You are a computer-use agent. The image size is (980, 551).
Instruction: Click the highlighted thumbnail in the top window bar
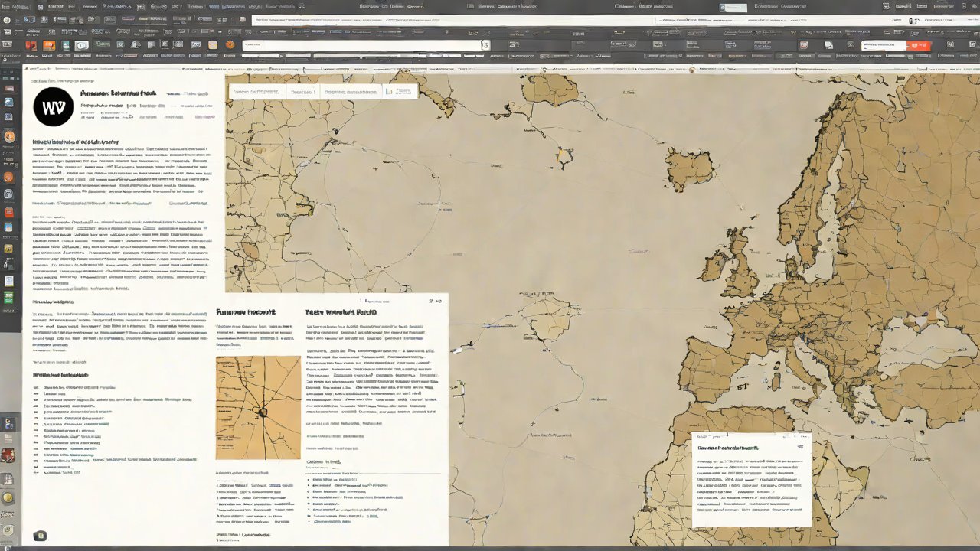click(733, 8)
